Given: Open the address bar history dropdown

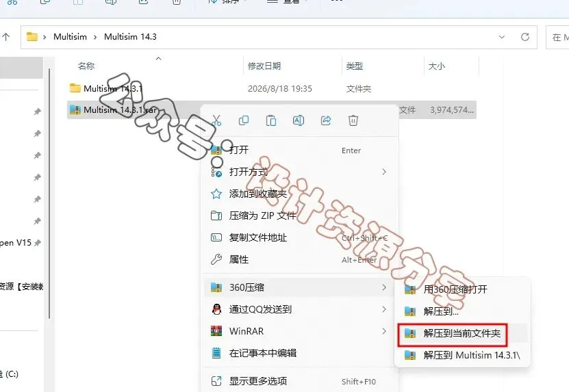Looking at the screenshot, I should pos(502,37).
